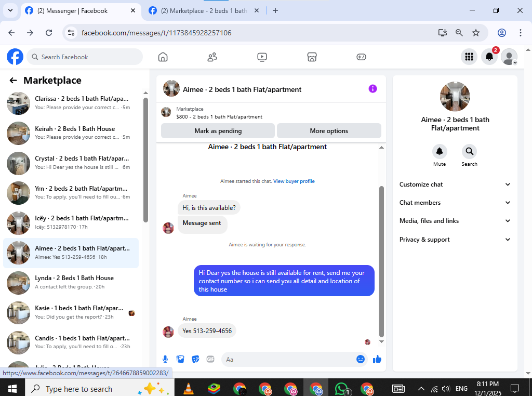Click More options button
532x396 pixels.
click(x=329, y=131)
